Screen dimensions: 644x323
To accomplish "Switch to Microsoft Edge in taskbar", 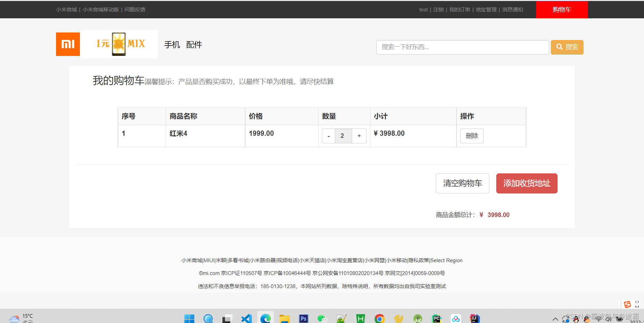I will (265, 318).
